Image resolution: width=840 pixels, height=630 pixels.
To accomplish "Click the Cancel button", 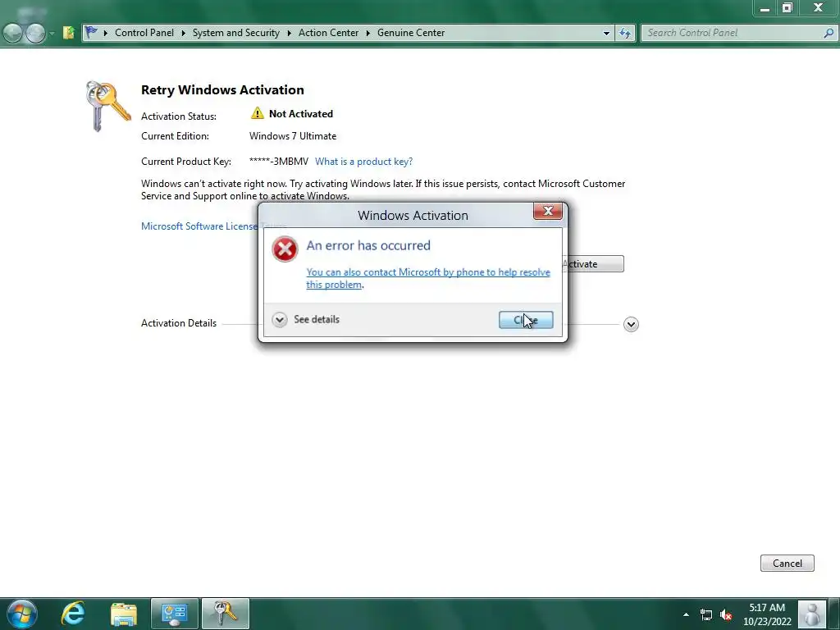I will click(x=787, y=563).
